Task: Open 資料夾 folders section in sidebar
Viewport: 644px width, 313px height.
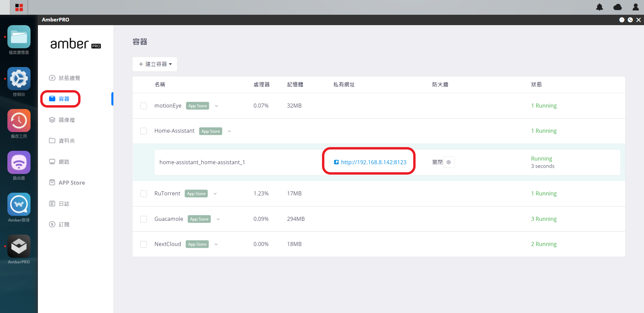Action: point(62,141)
